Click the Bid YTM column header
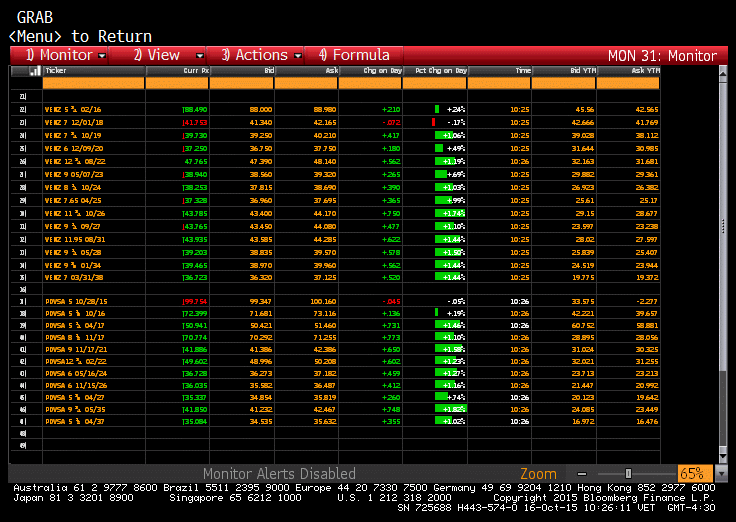 [564, 71]
